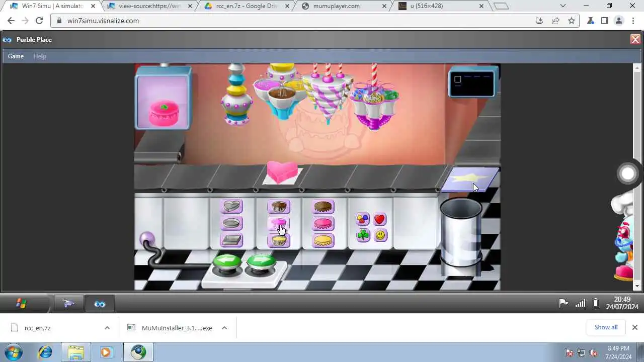Open the Chrome three-dot menu
The width and height of the screenshot is (644, 362).
(x=633, y=21)
